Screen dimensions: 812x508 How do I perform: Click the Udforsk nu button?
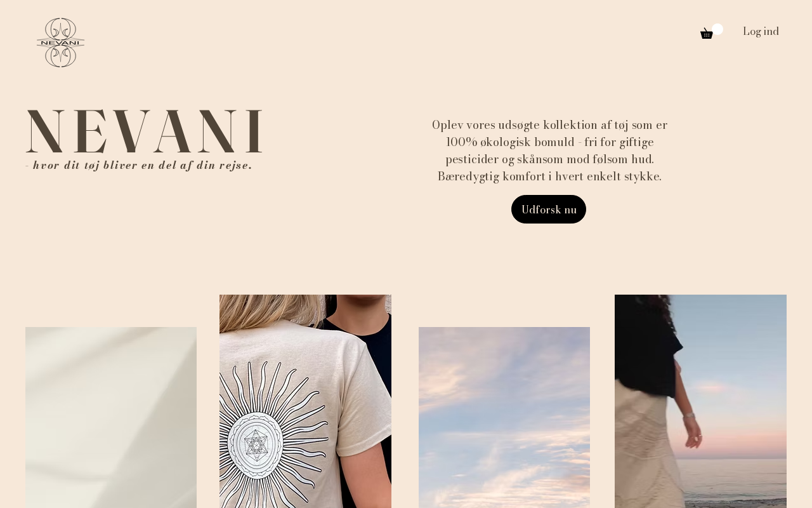click(549, 209)
